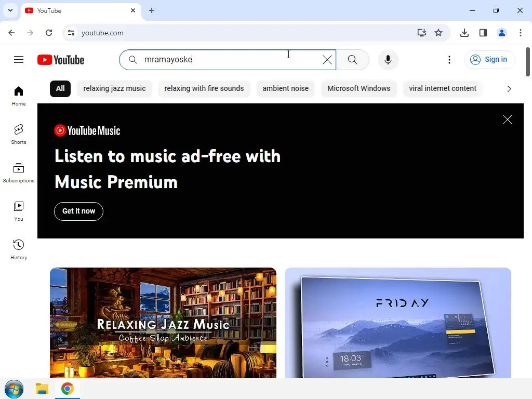532x399 pixels.
Task: Click the Sign in button
Action: click(489, 60)
